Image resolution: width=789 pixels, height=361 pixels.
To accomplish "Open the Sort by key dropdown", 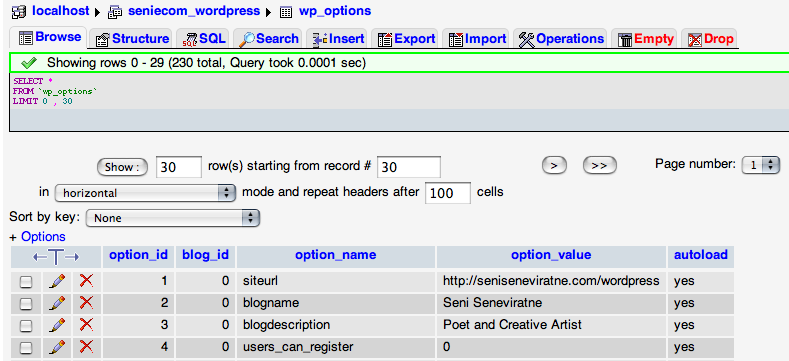I will tap(173, 218).
